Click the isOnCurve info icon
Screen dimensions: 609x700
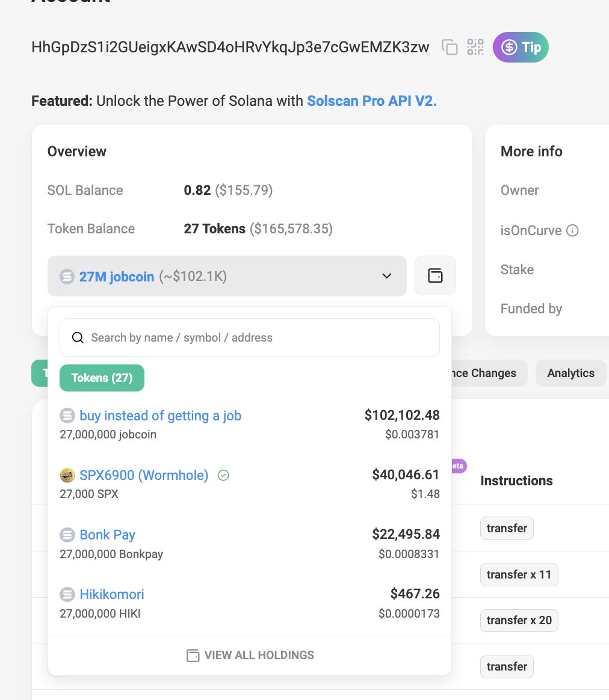point(572,230)
